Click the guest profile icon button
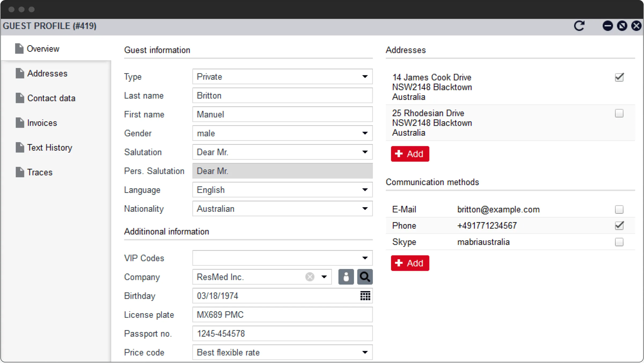 346,277
